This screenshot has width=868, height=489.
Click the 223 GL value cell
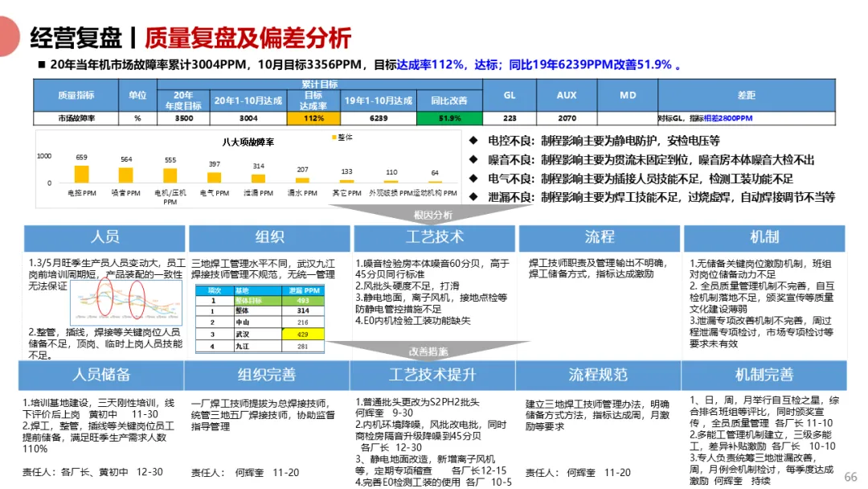510,118
